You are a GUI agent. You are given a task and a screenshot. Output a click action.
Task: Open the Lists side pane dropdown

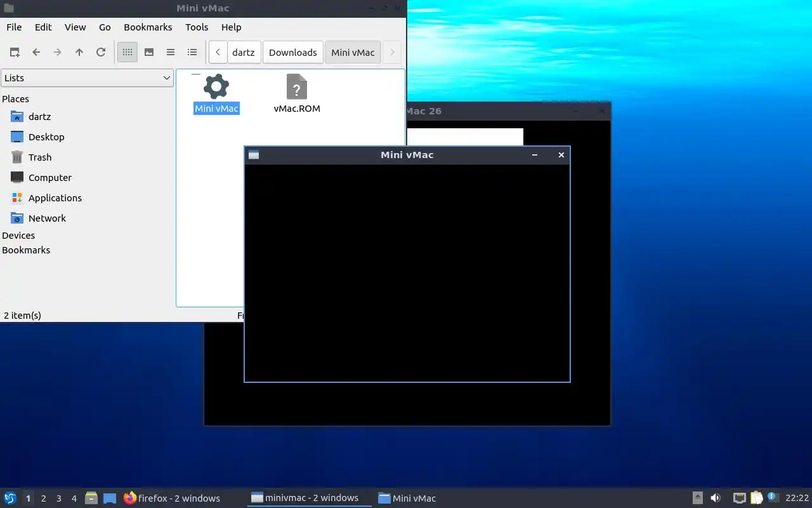87,77
